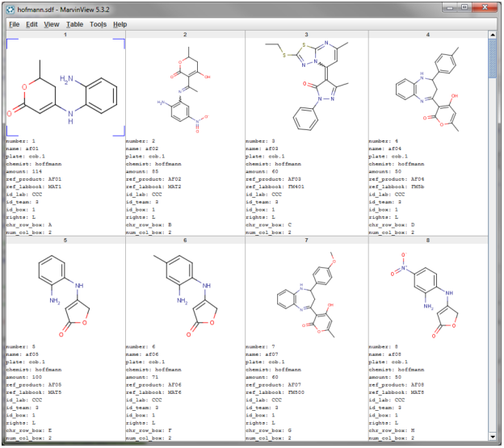Click the MarvinView app icon in title bar
The width and height of the screenshot is (504, 448).
pos(10,10)
